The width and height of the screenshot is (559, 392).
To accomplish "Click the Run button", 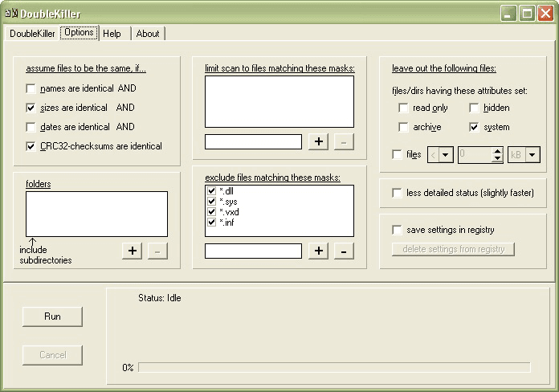I will click(52, 316).
